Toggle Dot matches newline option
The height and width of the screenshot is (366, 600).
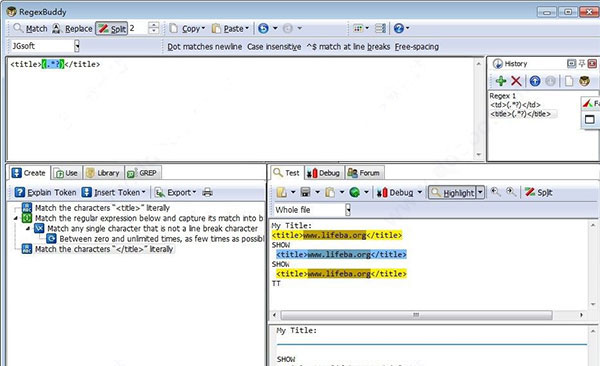point(205,47)
